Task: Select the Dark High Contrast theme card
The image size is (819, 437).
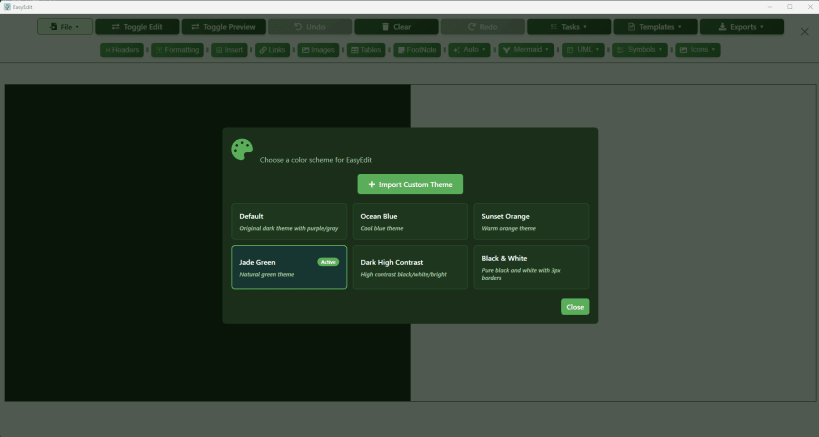Action: coord(410,267)
